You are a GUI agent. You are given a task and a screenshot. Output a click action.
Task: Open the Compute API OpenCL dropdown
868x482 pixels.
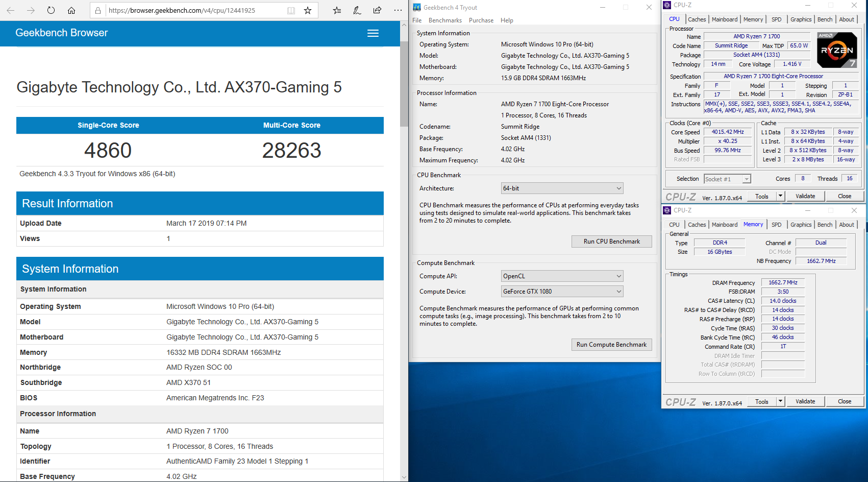coord(562,276)
